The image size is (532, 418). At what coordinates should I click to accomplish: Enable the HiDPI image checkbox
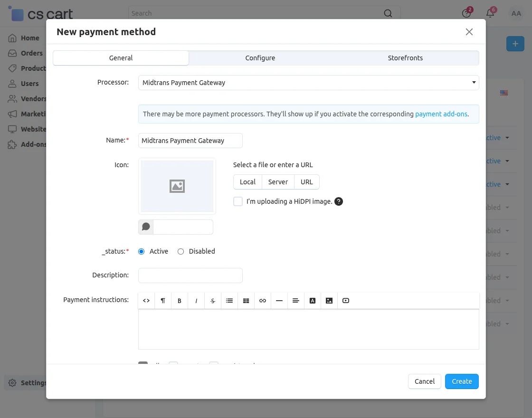(237, 201)
